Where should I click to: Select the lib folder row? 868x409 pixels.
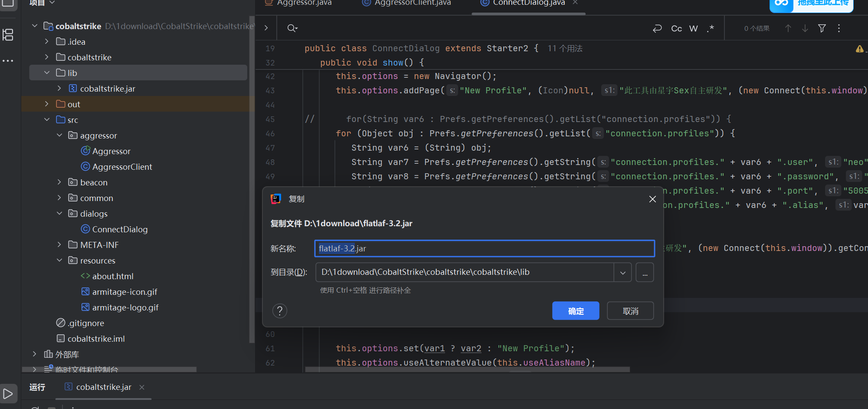pos(138,73)
